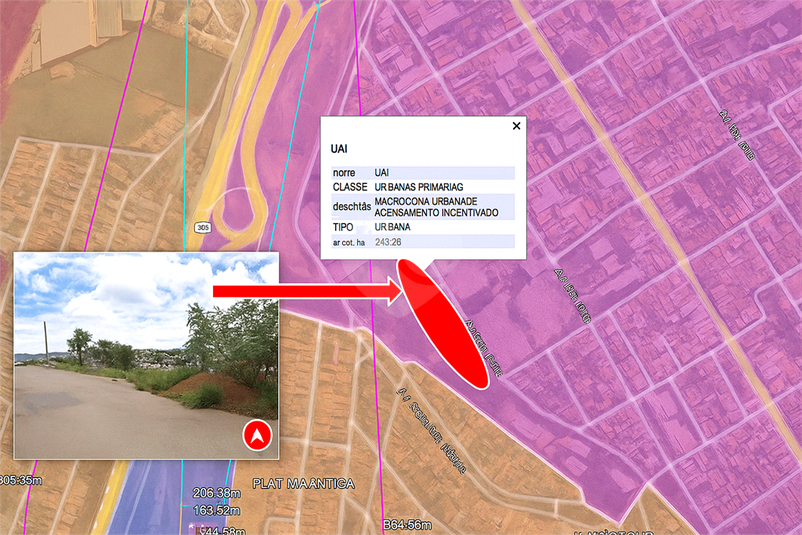Select the 305 road shield marker

pyautogui.click(x=204, y=227)
